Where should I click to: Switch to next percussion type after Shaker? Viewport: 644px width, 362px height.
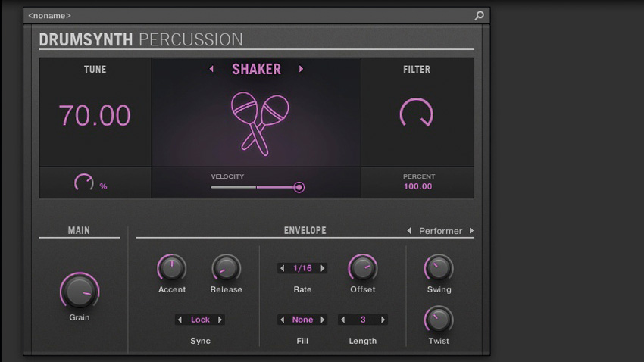[x=301, y=69]
